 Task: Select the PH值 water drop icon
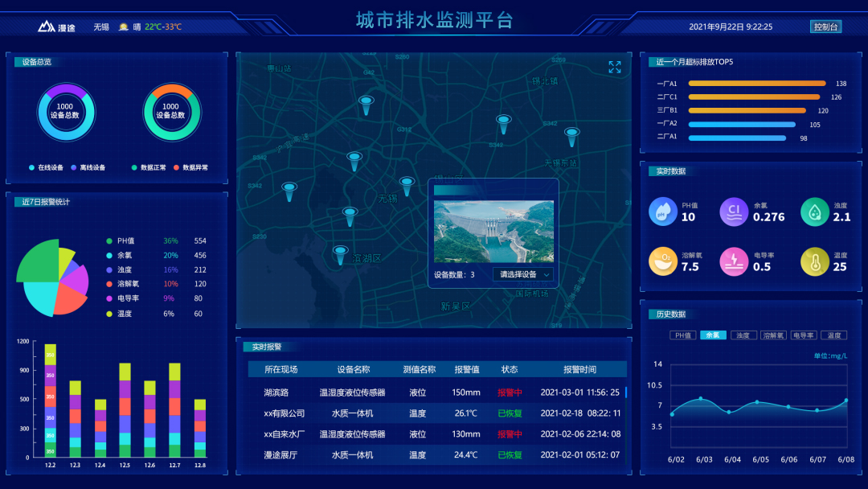click(x=663, y=212)
